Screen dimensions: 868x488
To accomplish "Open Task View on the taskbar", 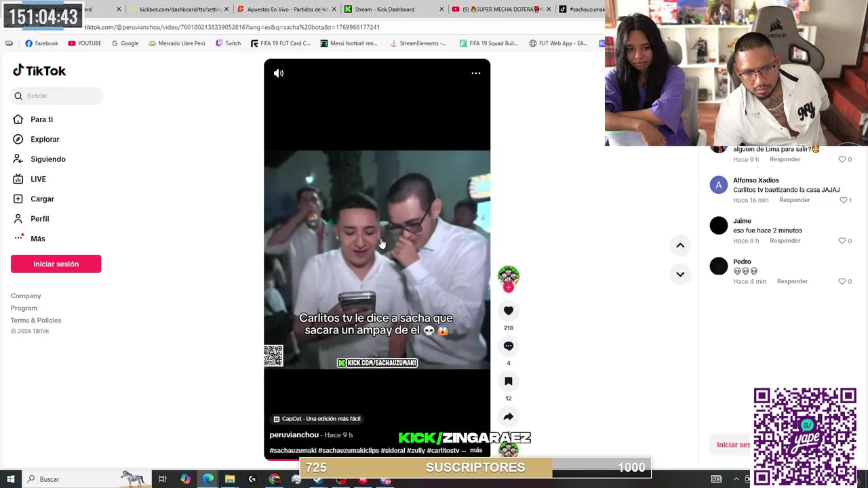I will (x=163, y=479).
